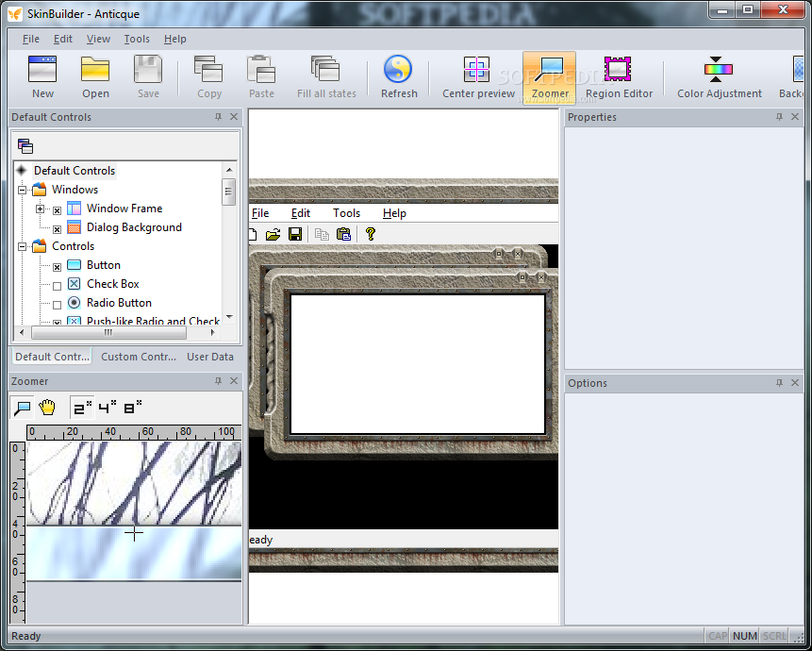Click the paste icon in the preview toolbar

point(343,235)
